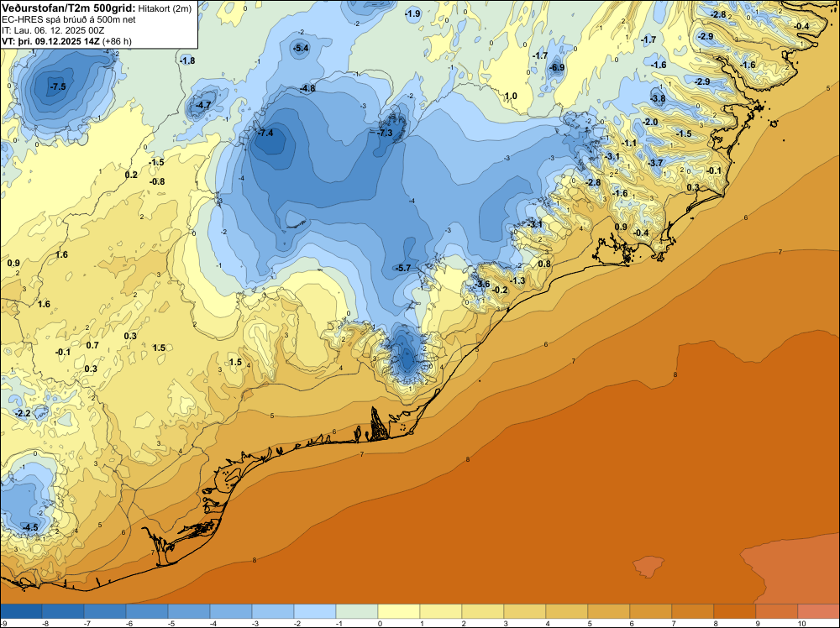
Task: Click the 0.7 temperature label
Action: tap(92, 345)
